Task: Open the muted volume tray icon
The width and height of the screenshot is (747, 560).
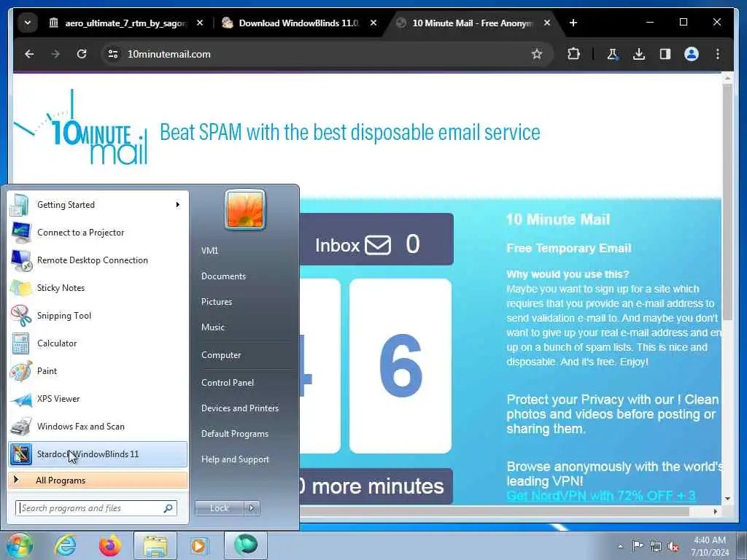Action: tap(673, 546)
